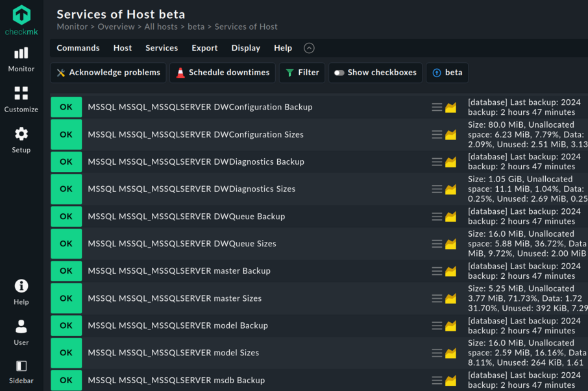Open the Export menu
The image size is (588, 391).
[204, 48]
